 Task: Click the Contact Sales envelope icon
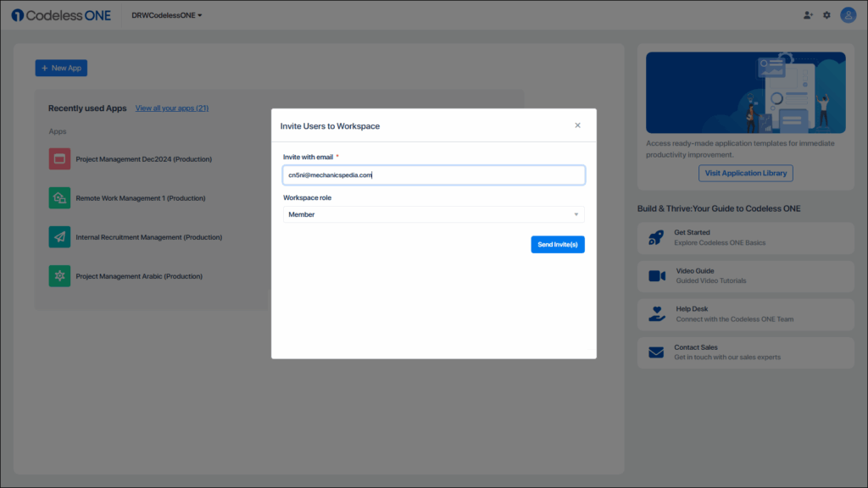tap(656, 352)
